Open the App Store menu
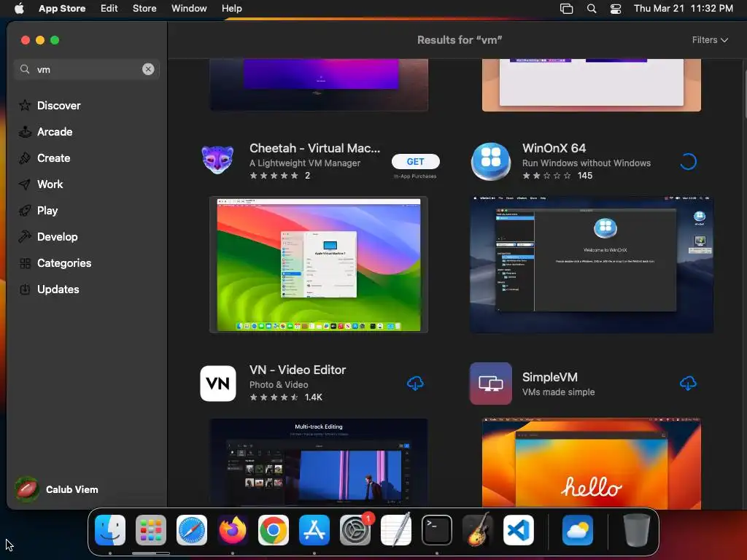The width and height of the screenshot is (747, 560). click(62, 9)
